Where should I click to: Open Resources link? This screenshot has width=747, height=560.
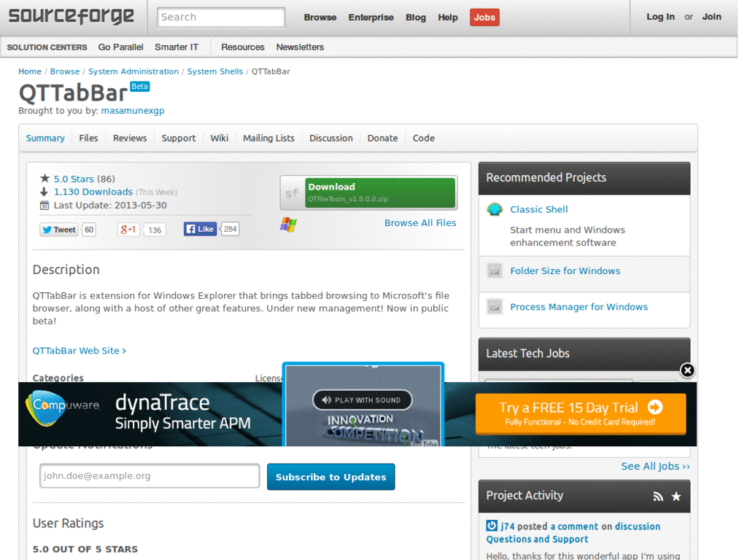pyautogui.click(x=242, y=47)
